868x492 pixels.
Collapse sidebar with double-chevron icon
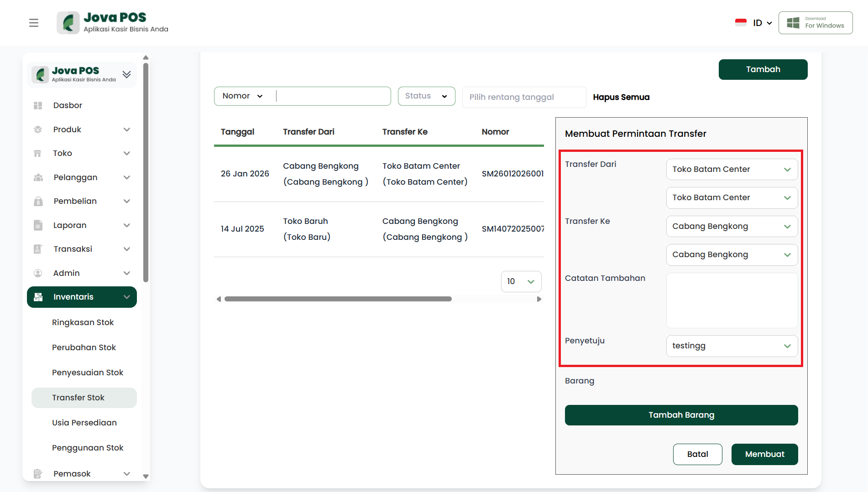(127, 74)
